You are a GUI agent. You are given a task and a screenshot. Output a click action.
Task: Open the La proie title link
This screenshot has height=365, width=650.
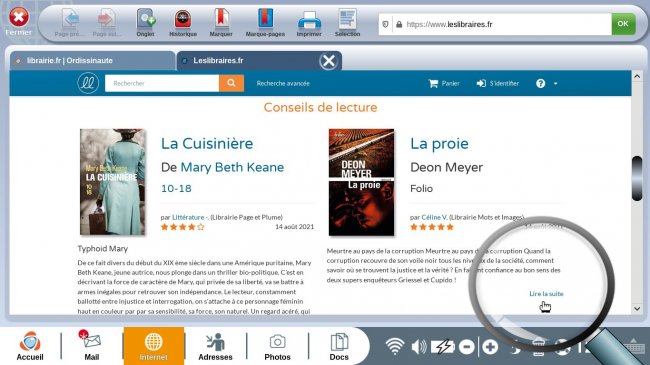[439, 144]
